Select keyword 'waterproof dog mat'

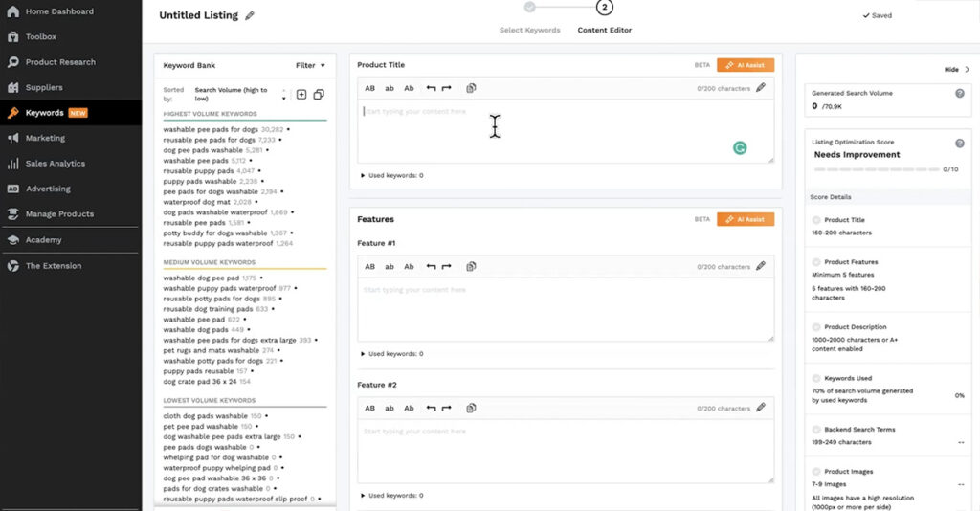[197, 203]
